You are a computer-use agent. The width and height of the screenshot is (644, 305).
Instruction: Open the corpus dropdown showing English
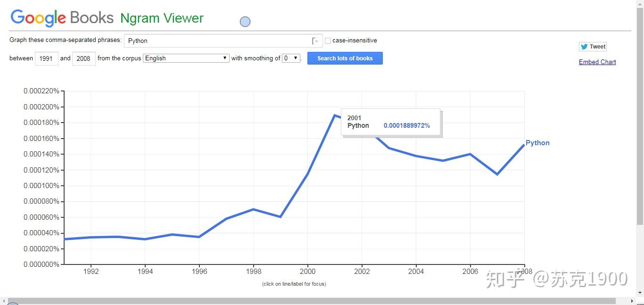(186, 58)
